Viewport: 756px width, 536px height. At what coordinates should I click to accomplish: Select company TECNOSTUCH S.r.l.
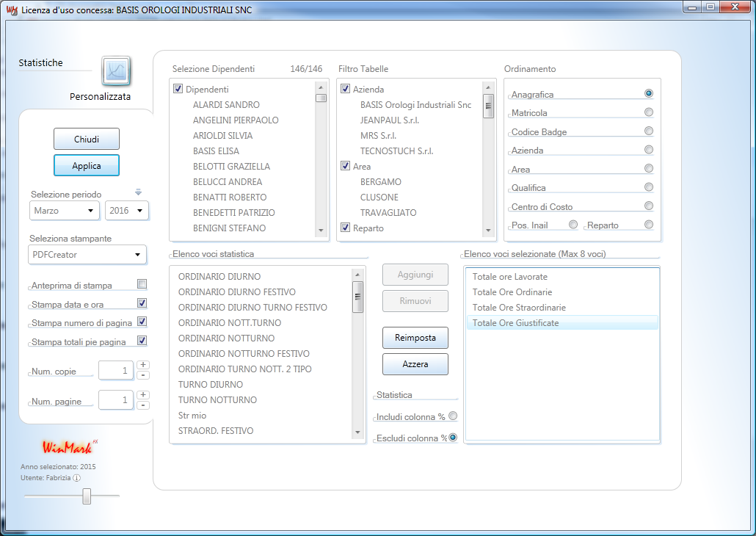click(397, 151)
